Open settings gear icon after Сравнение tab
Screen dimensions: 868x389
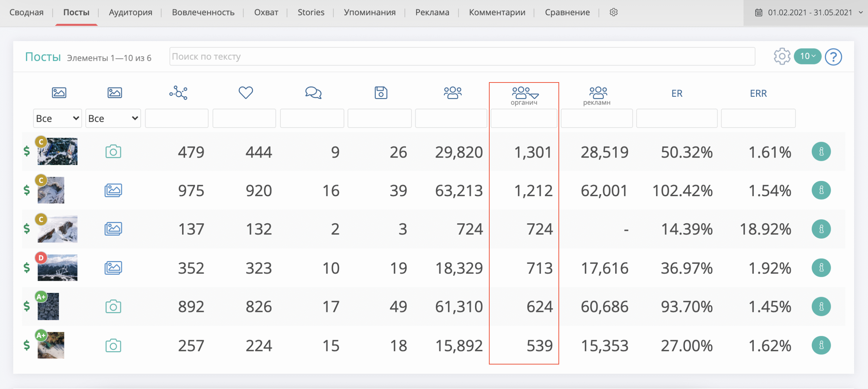click(x=613, y=12)
